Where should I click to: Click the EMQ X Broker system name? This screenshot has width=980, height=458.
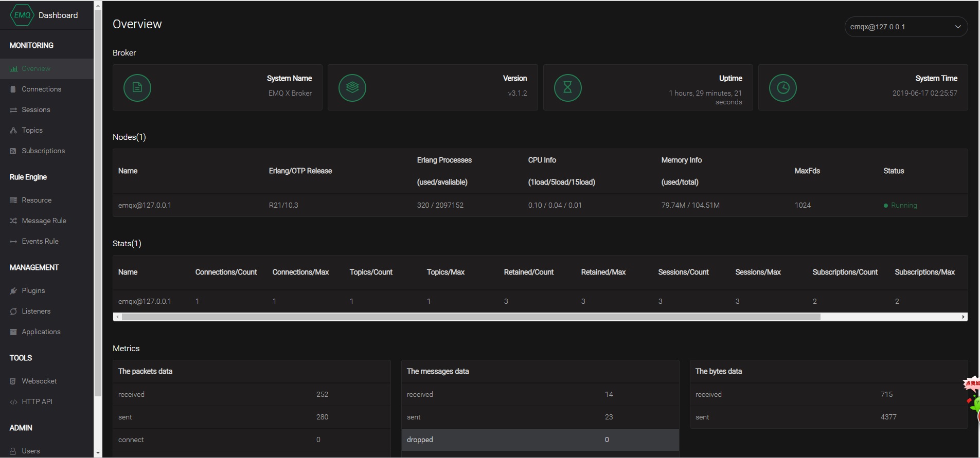coord(290,93)
